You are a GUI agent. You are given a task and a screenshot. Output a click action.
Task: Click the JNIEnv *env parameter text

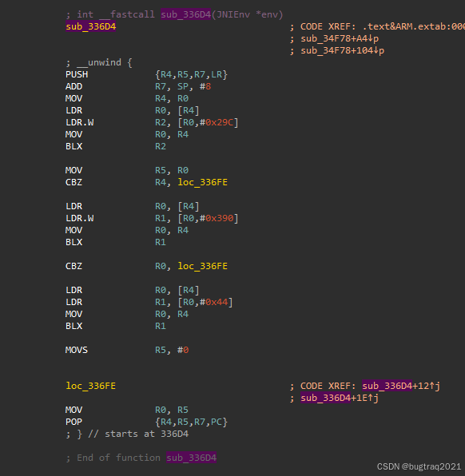(247, 14)
